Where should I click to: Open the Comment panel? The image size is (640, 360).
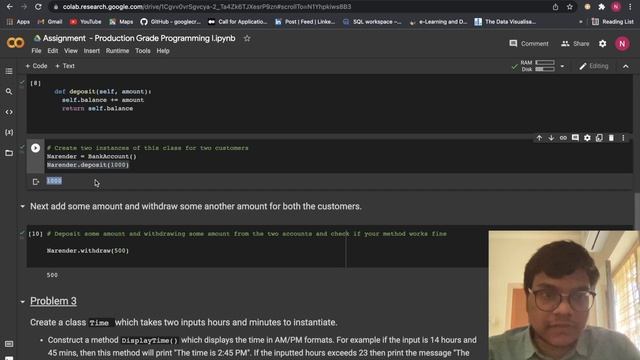pyautogui.click(x=529, y=44)
